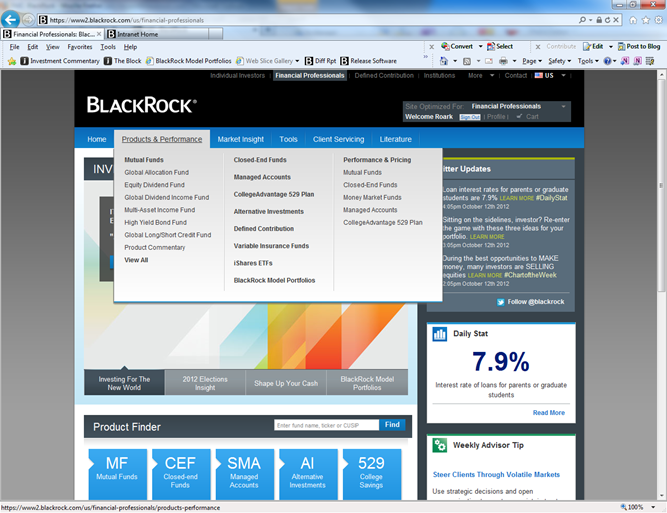Screen dimensions: 667x513
Task: Open Global Allocation Fund link
Action: point(157,172)
